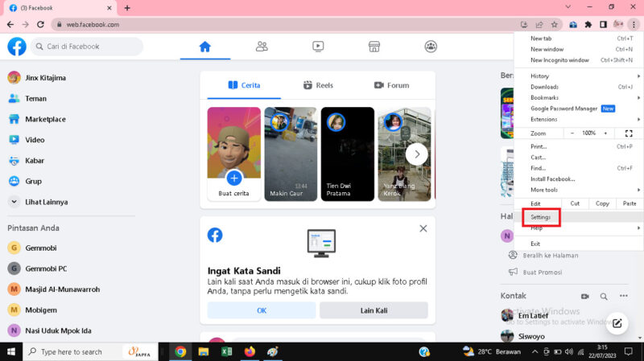Switch to the Cerita tab
This screenshot has width=644, height=361.
click(244, 85)
